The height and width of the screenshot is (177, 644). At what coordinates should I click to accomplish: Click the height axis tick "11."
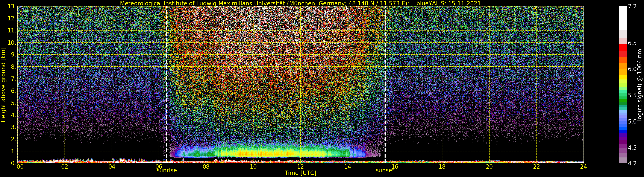tap(12, 31)
